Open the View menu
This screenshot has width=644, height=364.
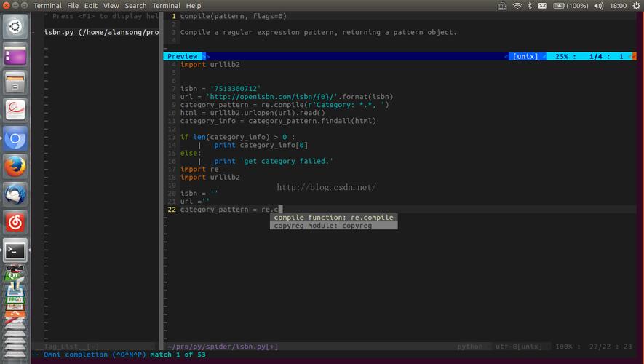coord(111,6)
